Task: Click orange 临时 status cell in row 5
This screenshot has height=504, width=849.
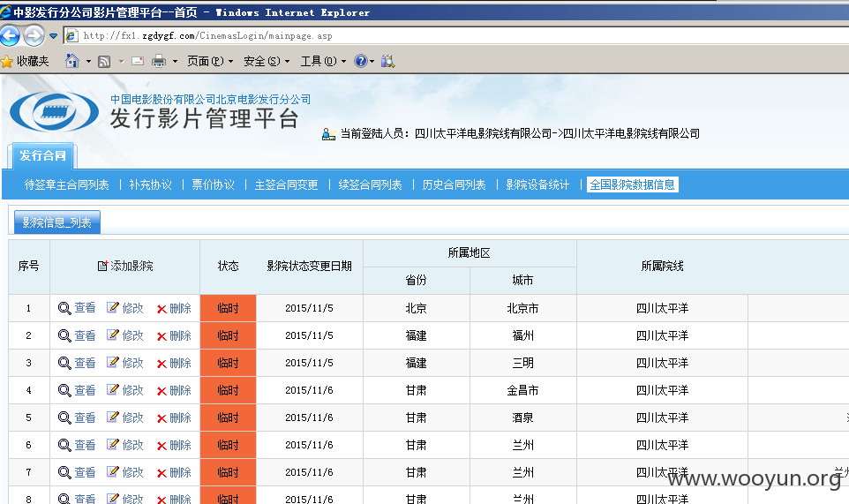Action: click(x=228, y=417)
